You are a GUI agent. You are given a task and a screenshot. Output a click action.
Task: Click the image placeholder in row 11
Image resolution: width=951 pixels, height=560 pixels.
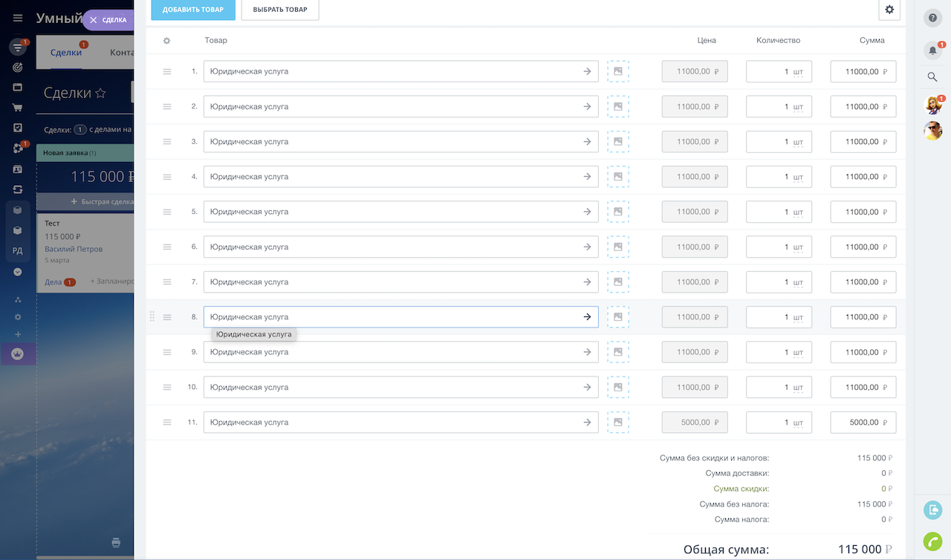pyautogui.click(x=617, y=422)
